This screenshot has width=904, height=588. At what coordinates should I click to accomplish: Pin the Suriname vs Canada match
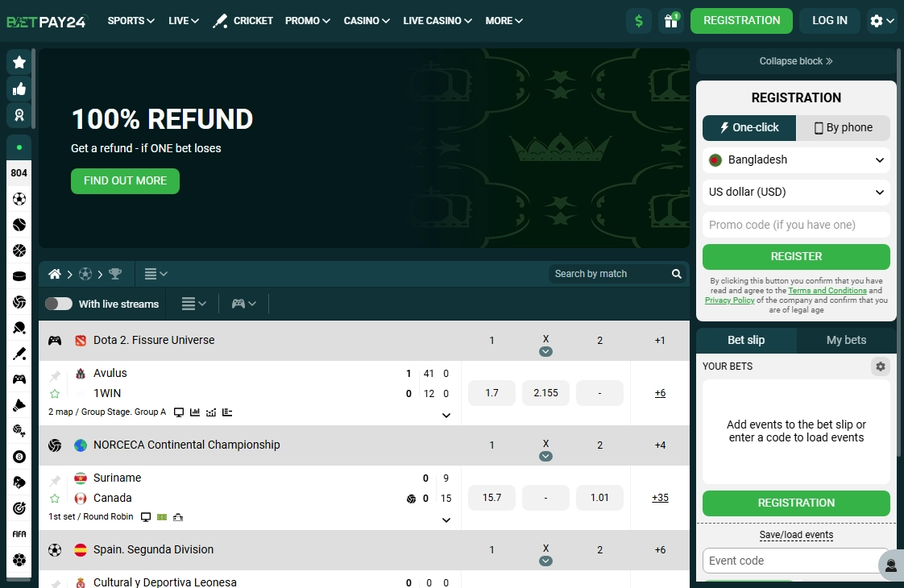click(55, 480)
